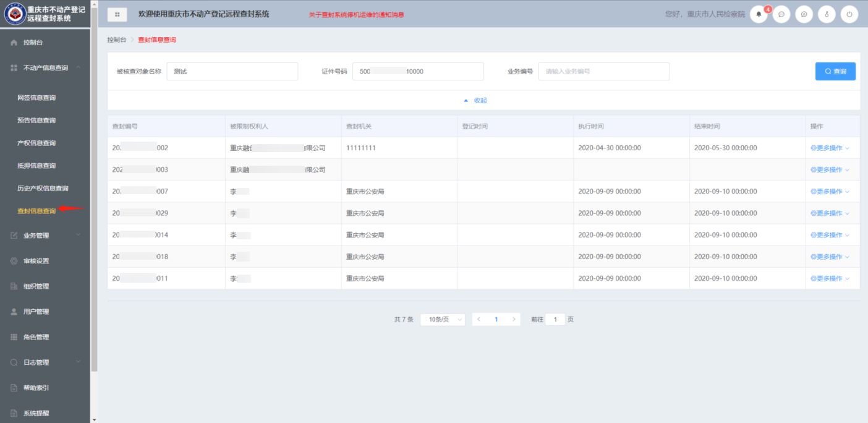Click the 用户管理 person icon
868x423 pixels.
tap(14, 312)
